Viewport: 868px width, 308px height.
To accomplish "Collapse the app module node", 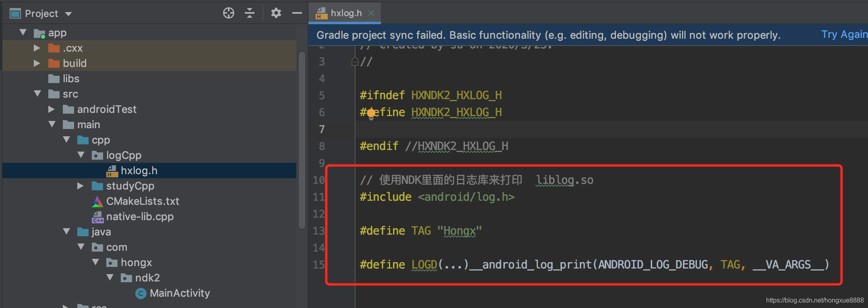I will (x=23, y=33).
